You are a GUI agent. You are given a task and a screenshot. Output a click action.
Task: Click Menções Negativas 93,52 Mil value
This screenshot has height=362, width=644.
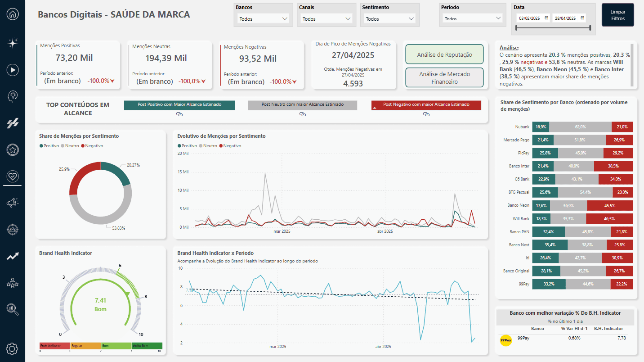pos(258,59)
